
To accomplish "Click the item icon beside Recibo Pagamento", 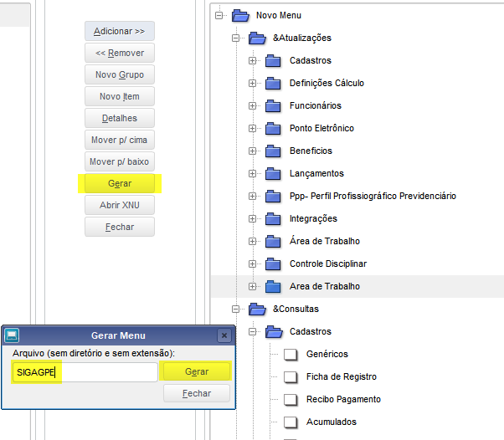I will pos(291,400).
